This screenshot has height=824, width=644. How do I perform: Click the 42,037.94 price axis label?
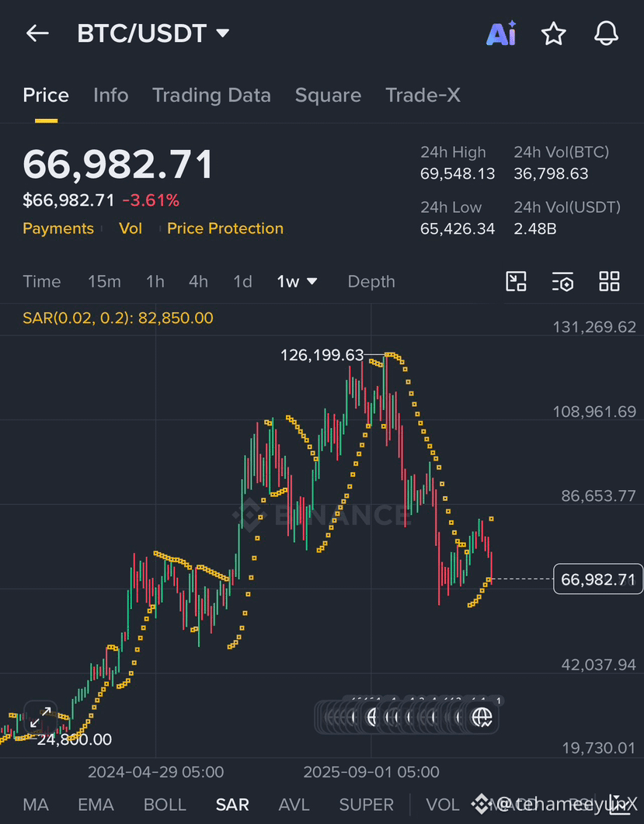598,665
